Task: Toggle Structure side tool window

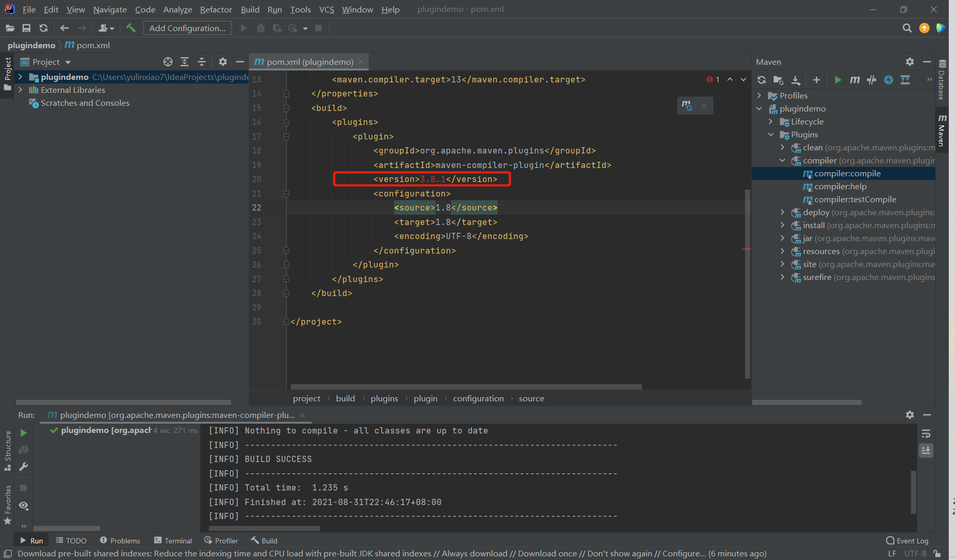Action: tap(8, 450)
